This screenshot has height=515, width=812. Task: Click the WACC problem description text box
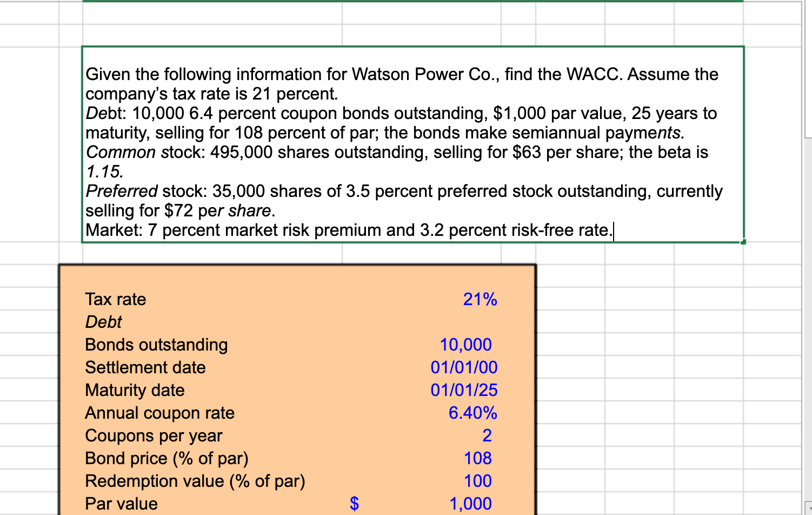pos(413,144)
